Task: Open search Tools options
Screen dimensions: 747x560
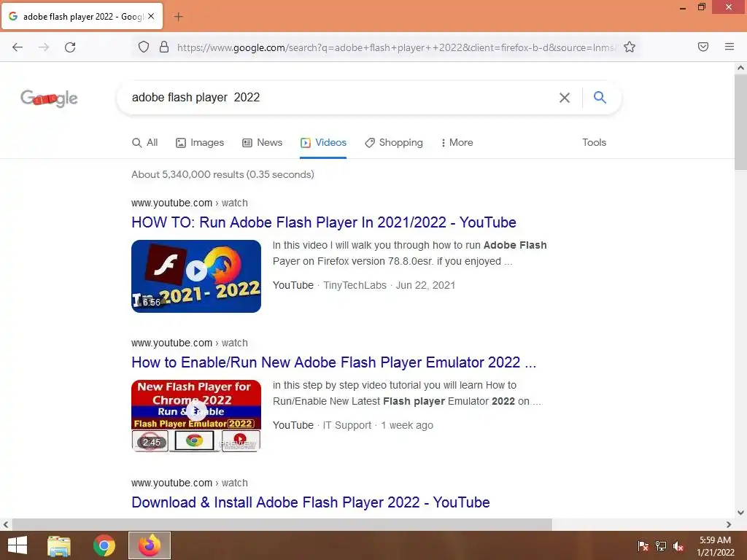Action: (594, 142)
